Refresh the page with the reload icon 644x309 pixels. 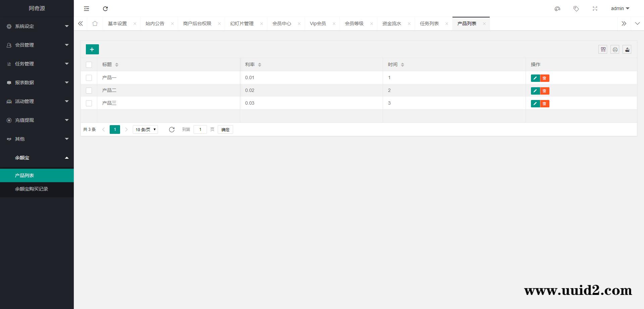pos(105,8)
